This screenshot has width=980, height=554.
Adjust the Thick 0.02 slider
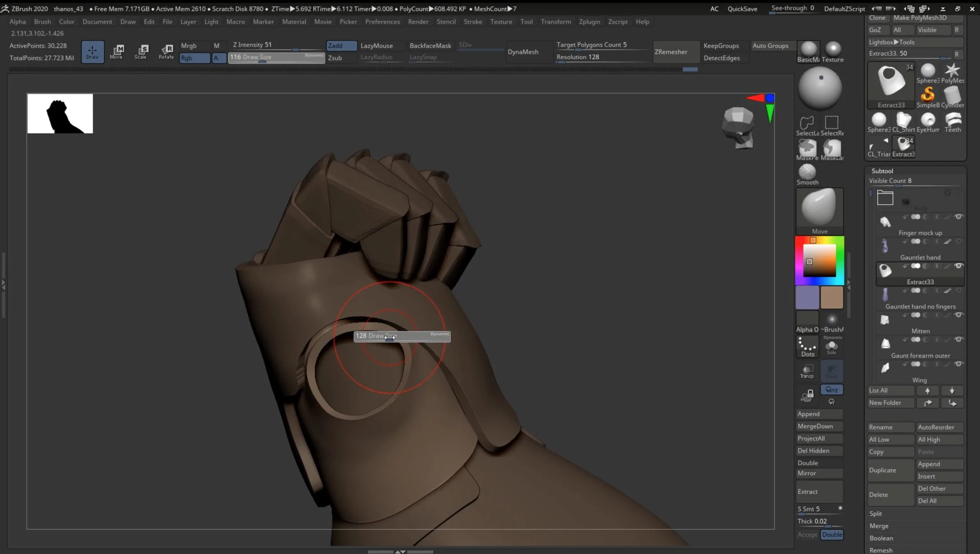coord(820,521)
